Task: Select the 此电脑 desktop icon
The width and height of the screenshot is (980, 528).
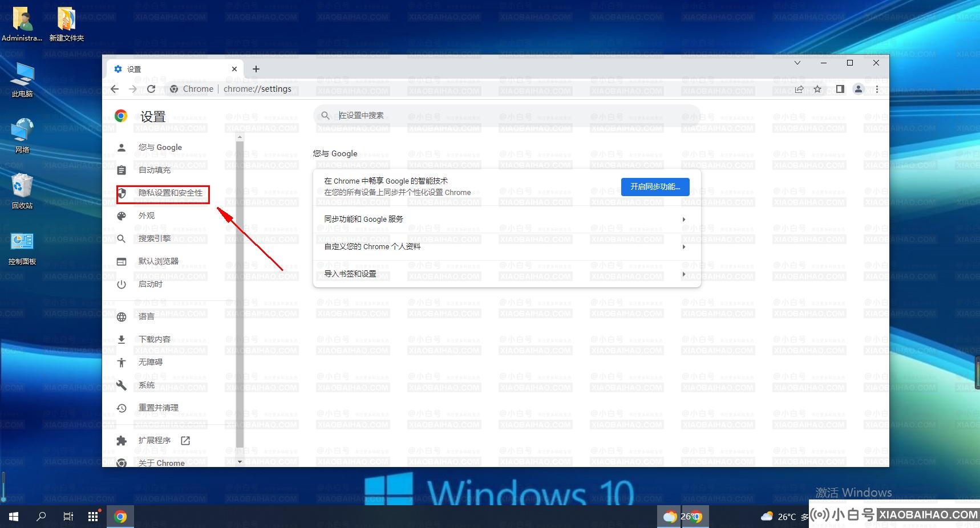Action: tap(22, 80)
